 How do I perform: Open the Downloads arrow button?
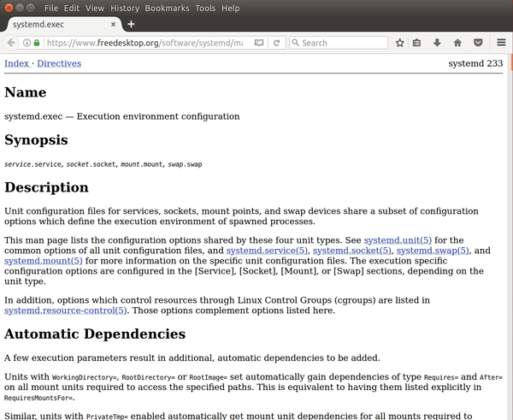pyautogui.click(x=437, y=43)
